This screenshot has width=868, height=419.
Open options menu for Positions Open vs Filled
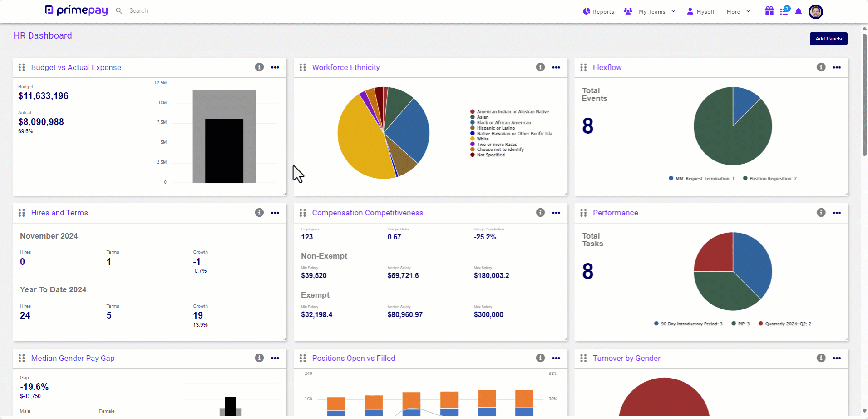pyautogui.click(x=556, y=358)
